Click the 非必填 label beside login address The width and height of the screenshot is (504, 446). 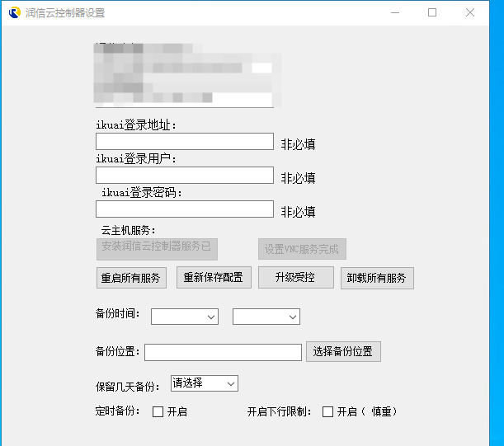pos(299,144)
